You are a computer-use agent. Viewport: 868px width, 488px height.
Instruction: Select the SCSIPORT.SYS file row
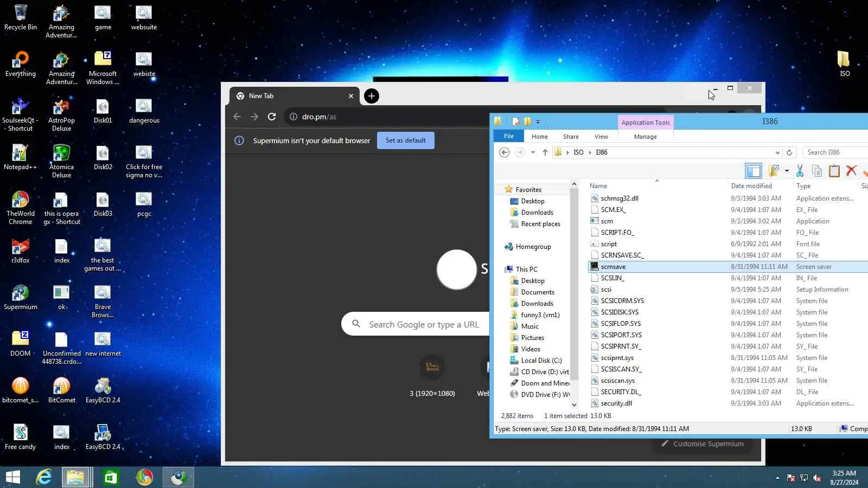(729, 335)
